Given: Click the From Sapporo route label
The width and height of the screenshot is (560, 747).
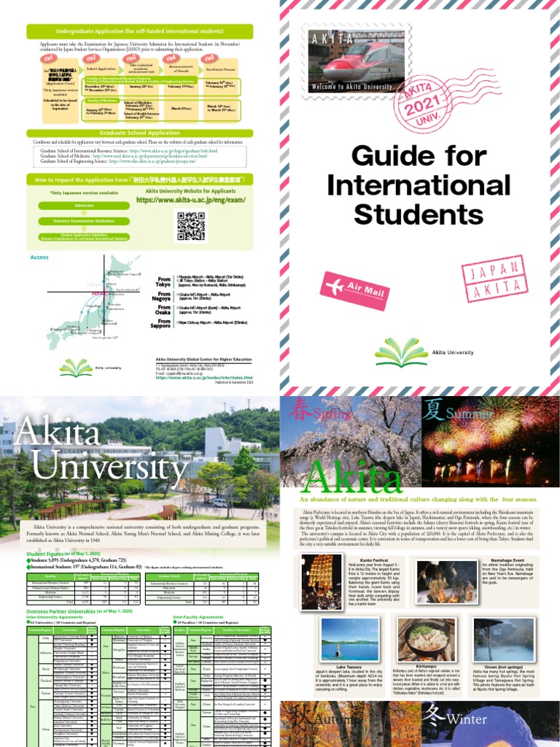Looking at the screenshot, I should (161, 323).
